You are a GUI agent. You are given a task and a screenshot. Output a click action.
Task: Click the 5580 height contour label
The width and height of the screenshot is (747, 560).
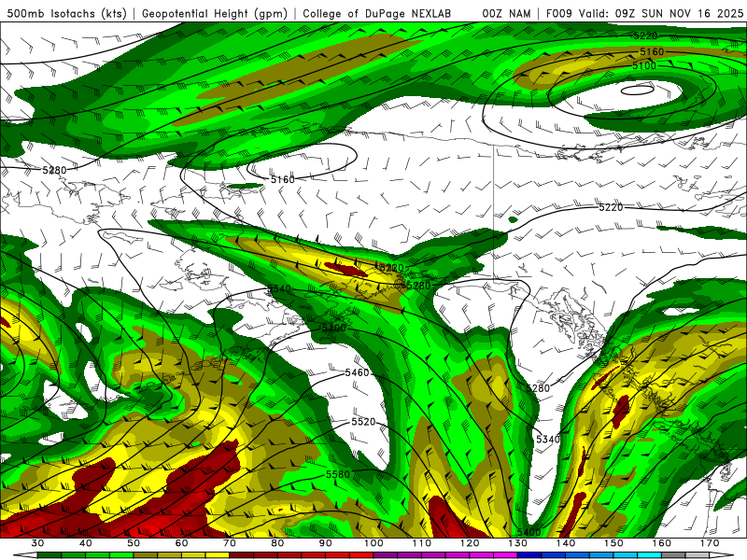(338, 474)
